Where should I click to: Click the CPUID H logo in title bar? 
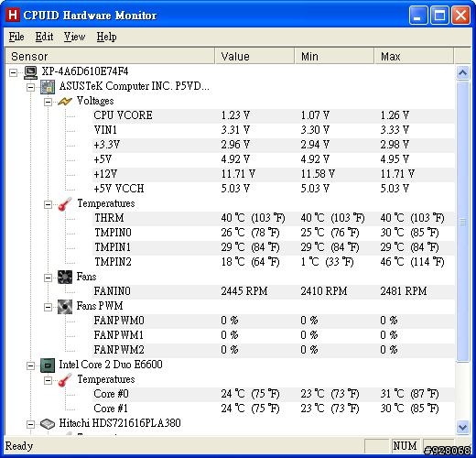click(13, 15)
